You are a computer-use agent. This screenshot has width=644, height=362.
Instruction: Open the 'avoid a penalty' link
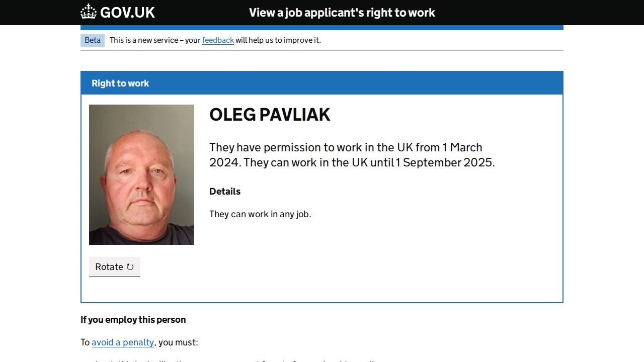click(x=123, y=342)
